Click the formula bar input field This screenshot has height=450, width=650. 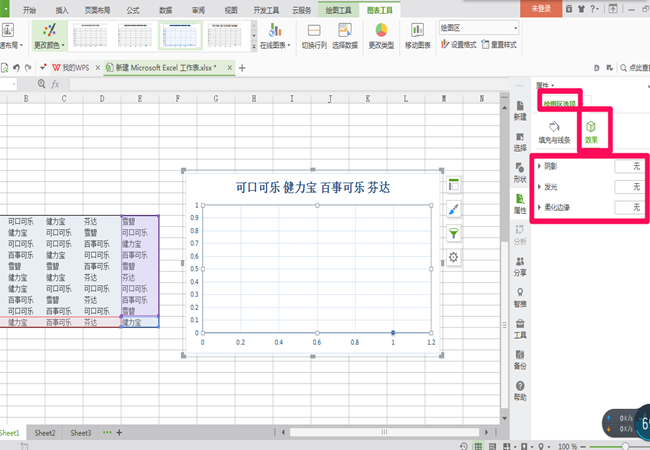pyautogui.click(x=289, y=84)
